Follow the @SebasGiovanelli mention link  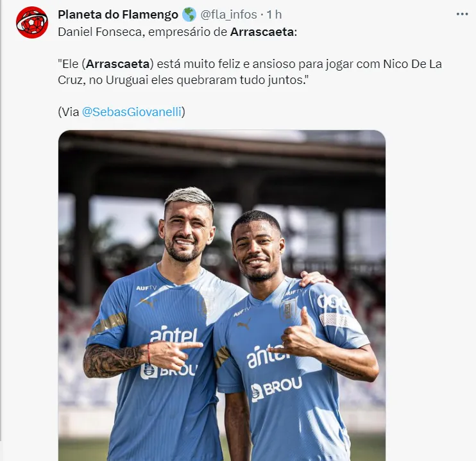(132, 112)
